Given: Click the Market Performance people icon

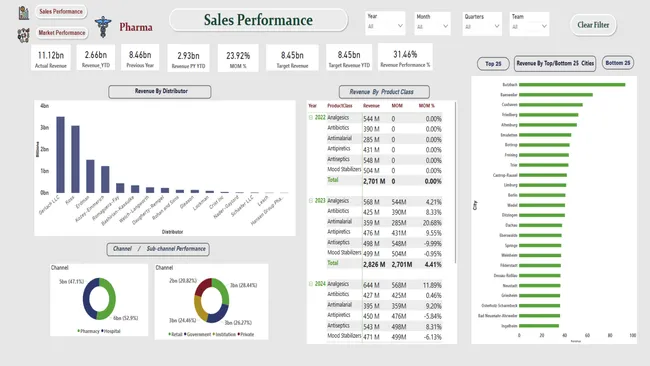Looking at the screenshot, I should 23,35.
